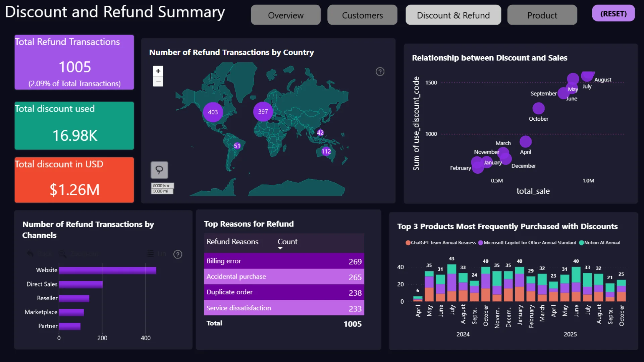Toggle Notion AI Annual legend item

point(600,243)
